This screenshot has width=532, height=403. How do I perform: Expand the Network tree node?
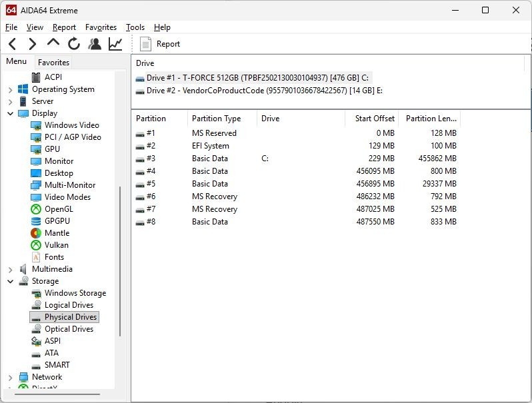point(11,378)
